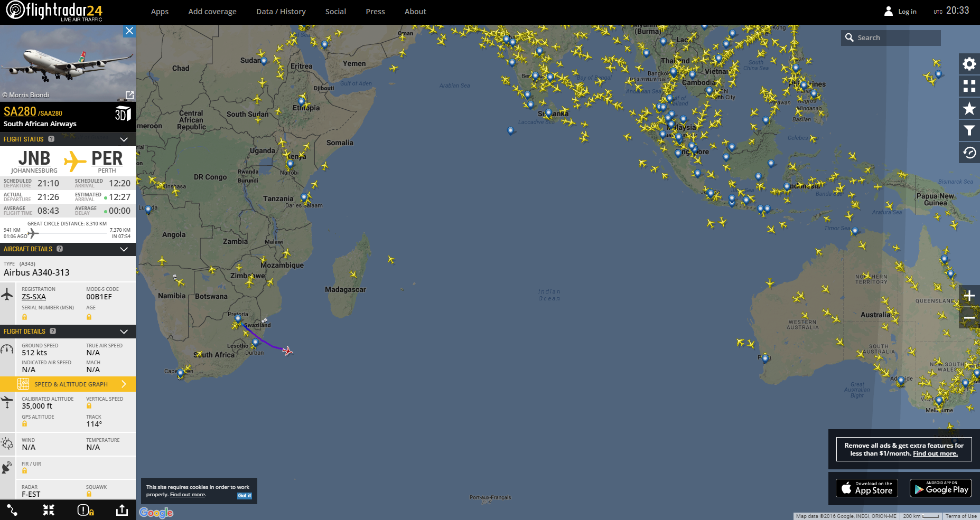Click the FLIGHT DETAILS help question mark
Image resolution: width=980 pixels, height=520 pixels.
pos(53,331)
